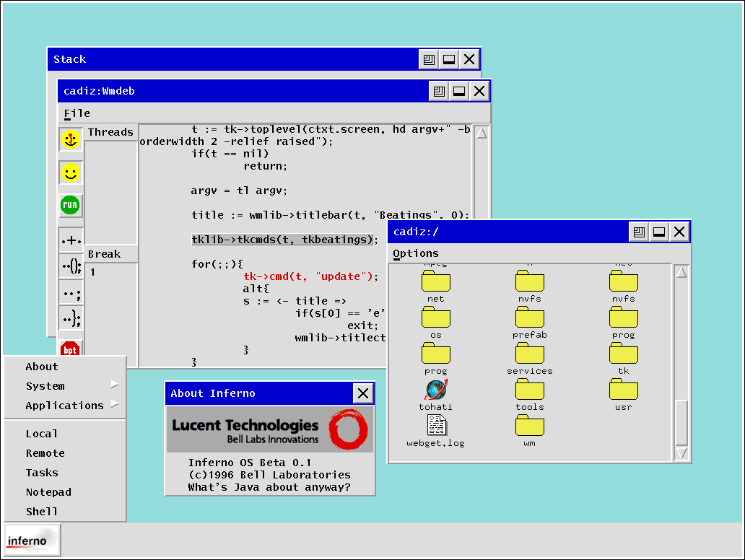
Task: Open the tohati globe icon
Action: 435,390
